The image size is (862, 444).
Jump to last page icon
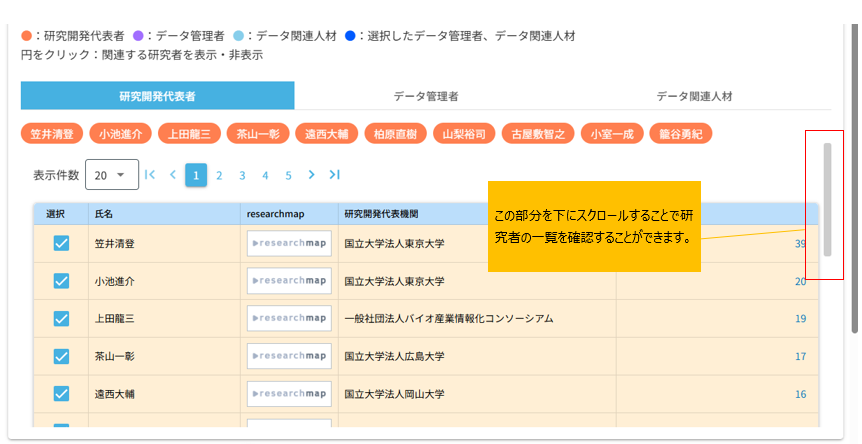pyautogui.click(x=334, y=175)
